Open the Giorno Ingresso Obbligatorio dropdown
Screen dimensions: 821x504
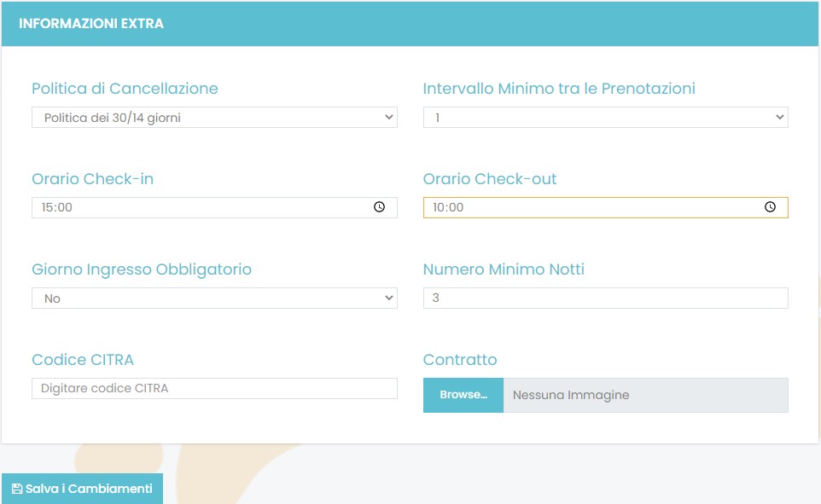coord(214,298)
